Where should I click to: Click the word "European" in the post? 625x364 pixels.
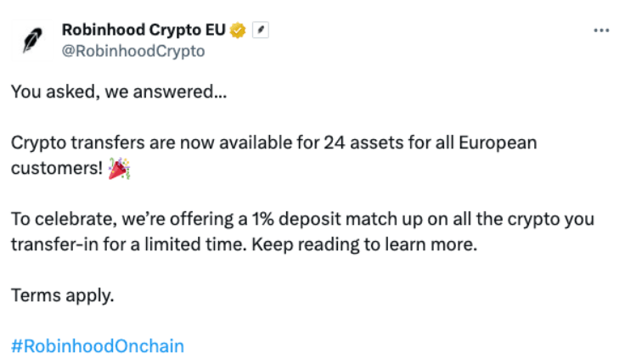(x=498, y=143)
